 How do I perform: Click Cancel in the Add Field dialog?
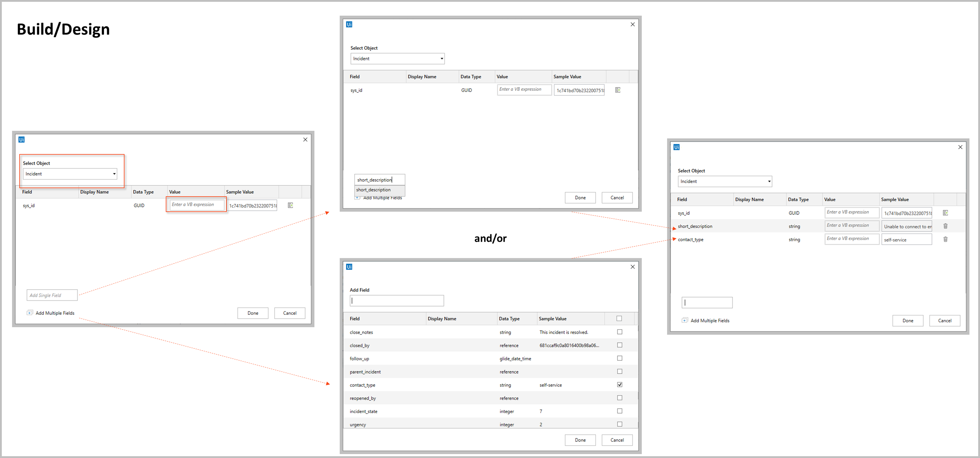[x=617, y=440]
